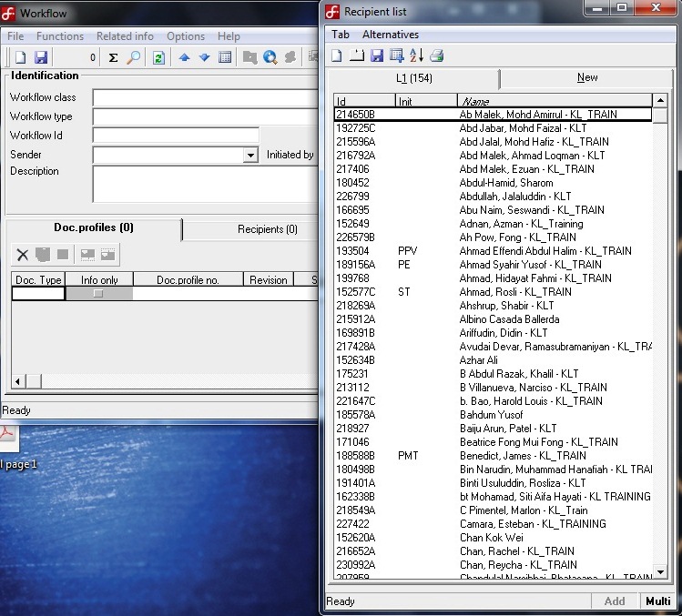This screenshot has width=682, height=616.
Task: Select recipient Benedict, James - KL_TRAIN
Action: tap(523, 456)
